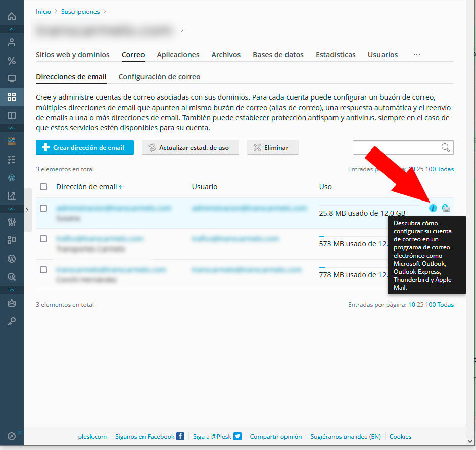Tick the select-all checkbox in table header

[43, 186]
